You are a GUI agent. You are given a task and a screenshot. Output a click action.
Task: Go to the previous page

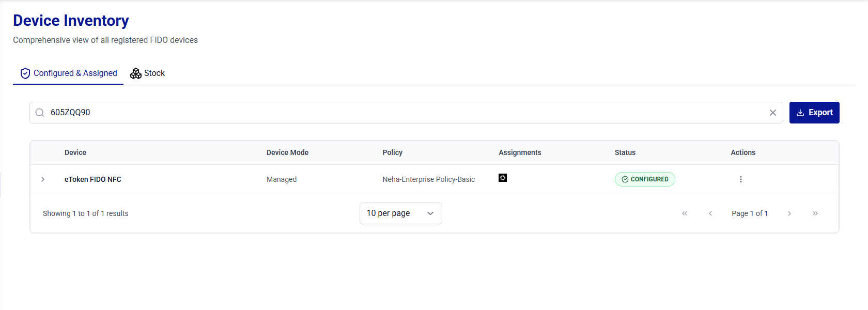pos(710,213)
